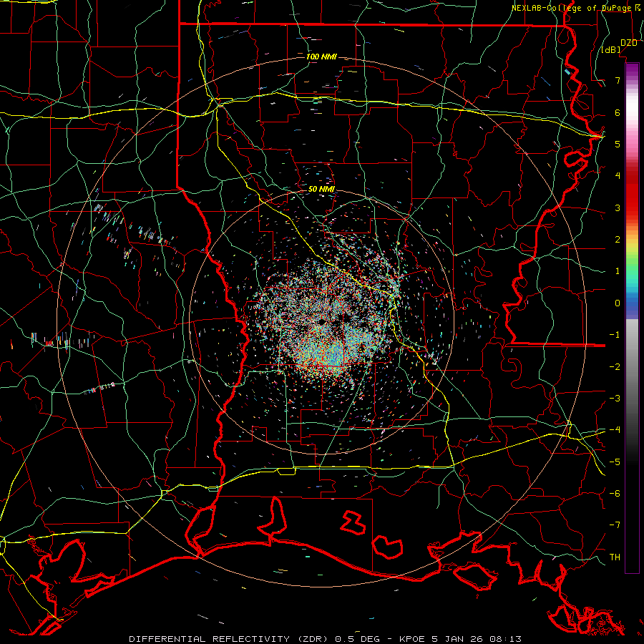644x644 pixels.
Task: Select the -3 dB tick on the legend
Action: 615,399
